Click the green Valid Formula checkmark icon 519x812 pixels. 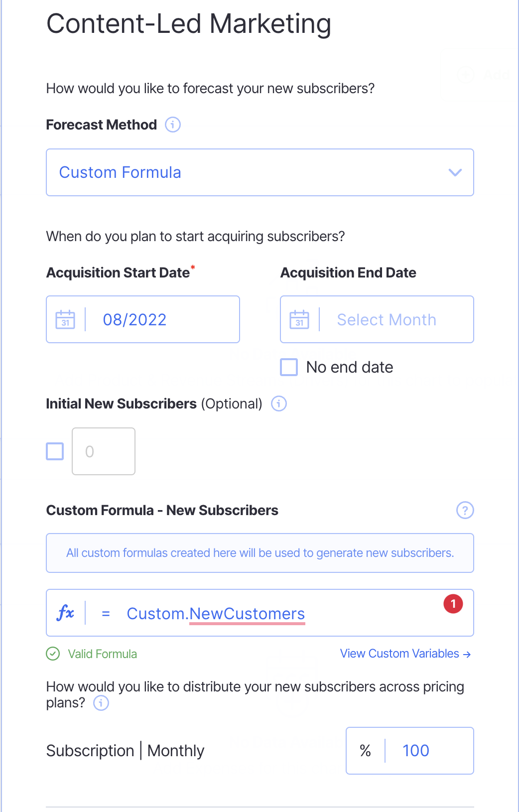tap(53, 654)
